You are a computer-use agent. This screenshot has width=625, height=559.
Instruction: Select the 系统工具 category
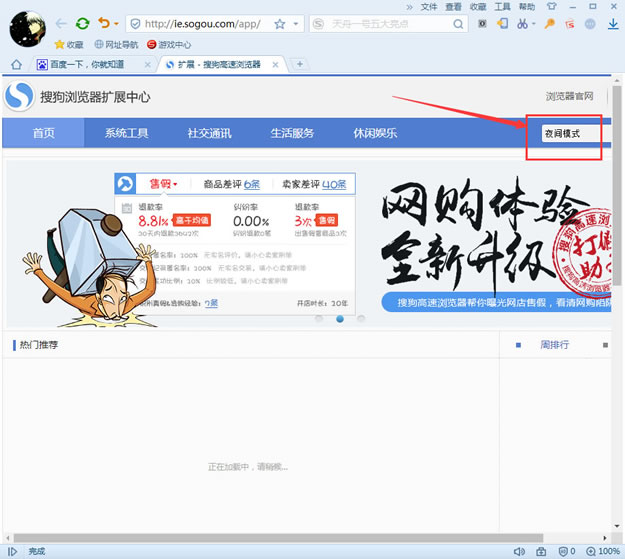pyautogui.click(x=126, y=133)
